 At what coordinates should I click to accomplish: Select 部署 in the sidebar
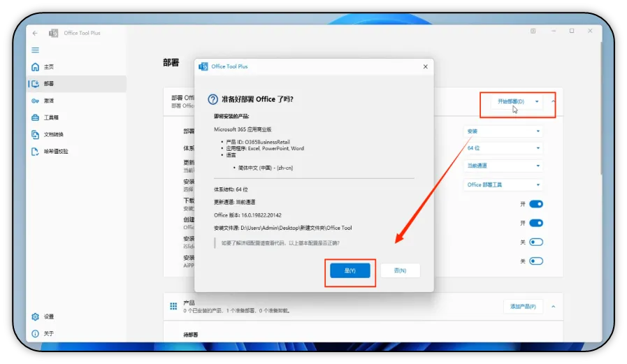[76, 84]
